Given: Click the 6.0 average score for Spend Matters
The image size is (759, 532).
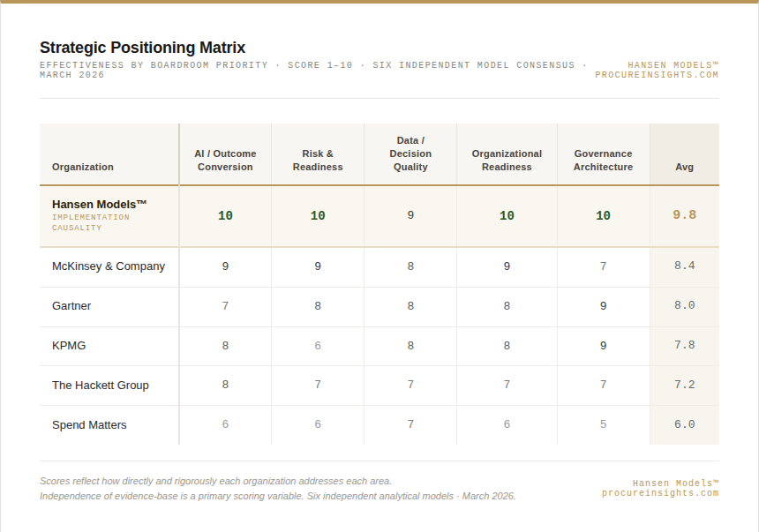Looking at the screenshot, I should [x=684, y=424].
